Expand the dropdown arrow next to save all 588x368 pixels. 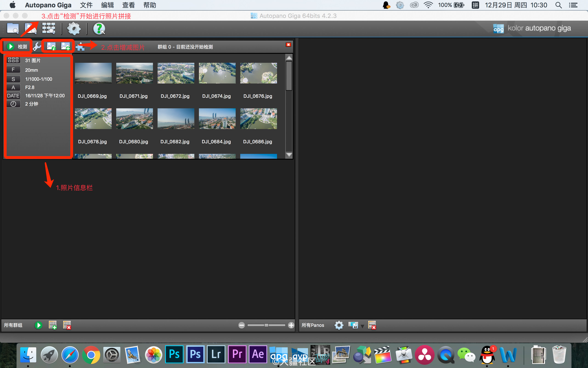pos(362,326)
